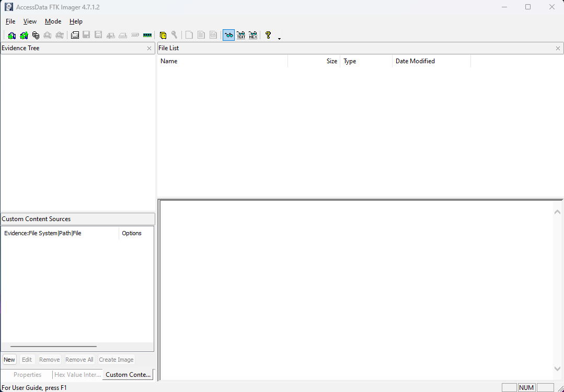564x392 pixels.
Task: Open the File menu
Action: click(x=10, y=21)
